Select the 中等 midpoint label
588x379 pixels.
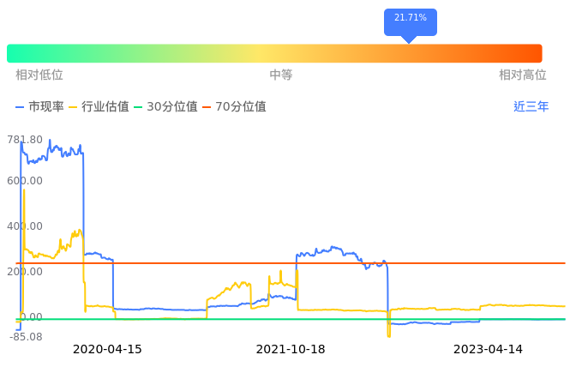click(281, 75)
